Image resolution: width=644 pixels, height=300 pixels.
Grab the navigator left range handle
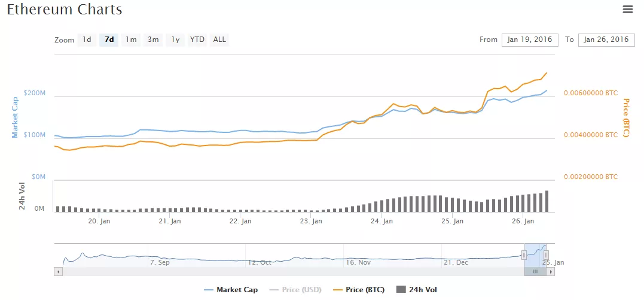pos(524,255)
